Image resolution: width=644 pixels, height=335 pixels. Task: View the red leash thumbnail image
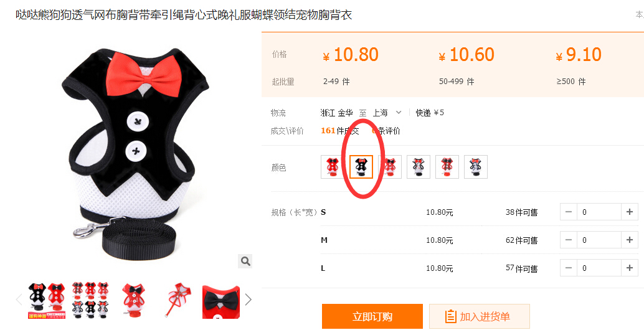[178, 300]
